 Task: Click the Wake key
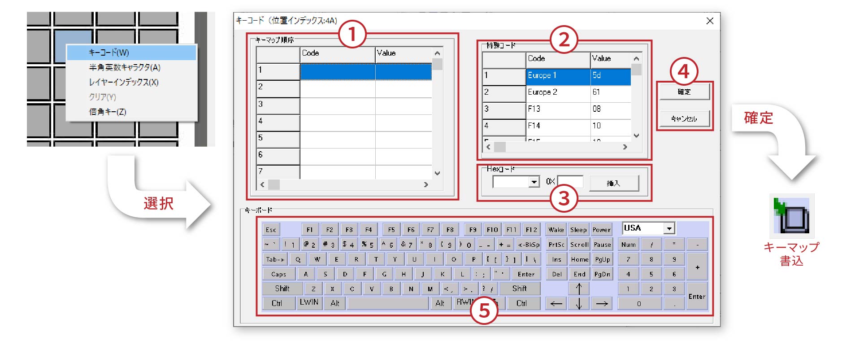556,230
